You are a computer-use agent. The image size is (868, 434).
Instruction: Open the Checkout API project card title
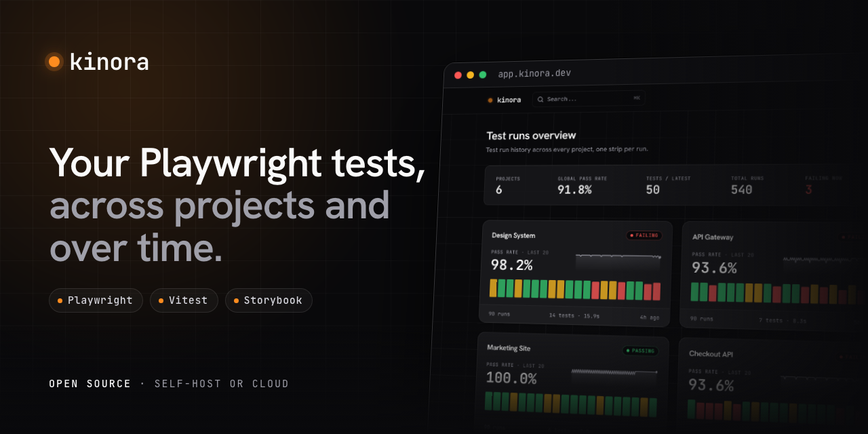pyautogui.click(x=711, y=354)
